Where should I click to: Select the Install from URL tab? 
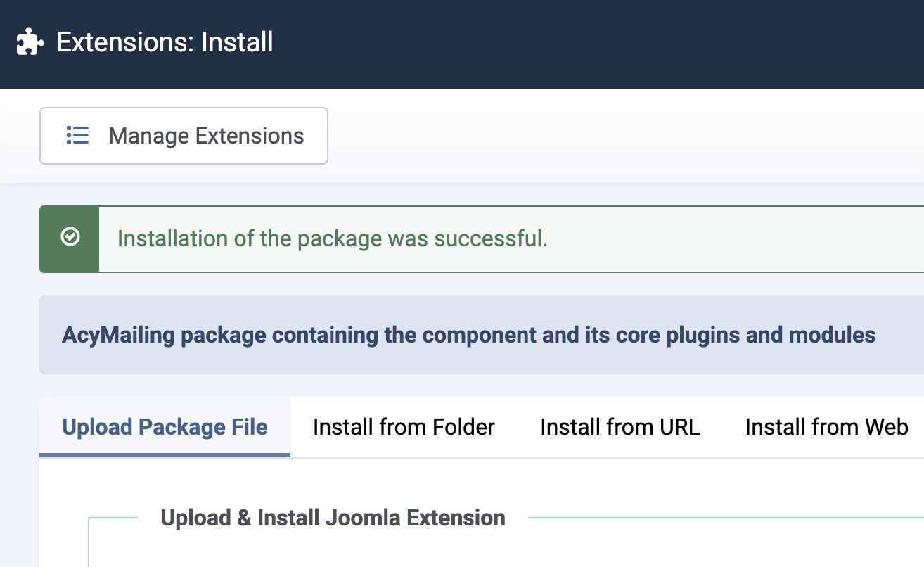point(620,427)
